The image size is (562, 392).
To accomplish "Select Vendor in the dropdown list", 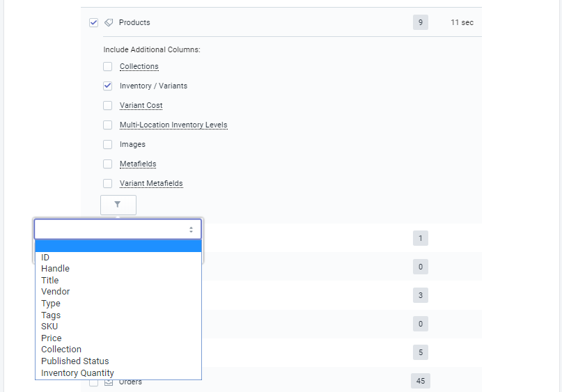I will 118,292.
